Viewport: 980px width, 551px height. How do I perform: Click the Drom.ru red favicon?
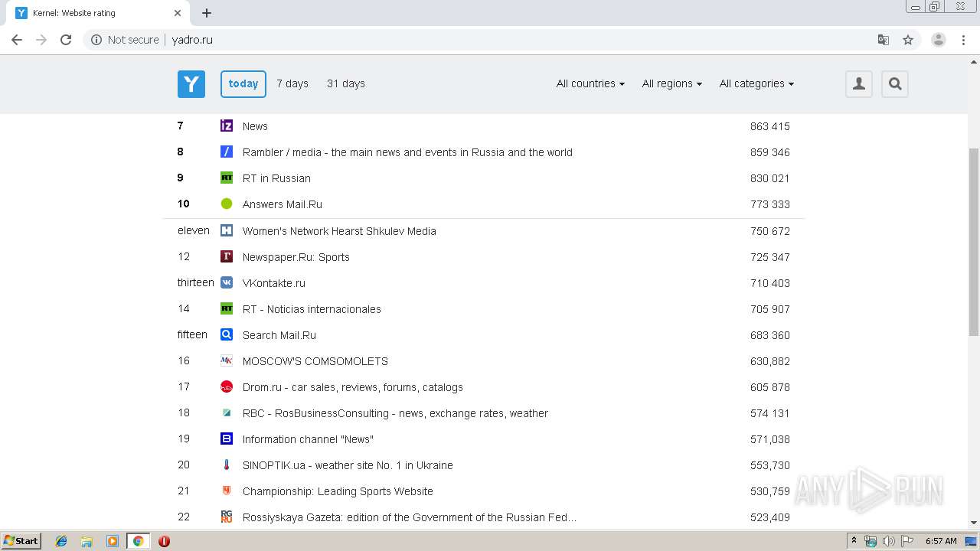[x=227, y=386]
